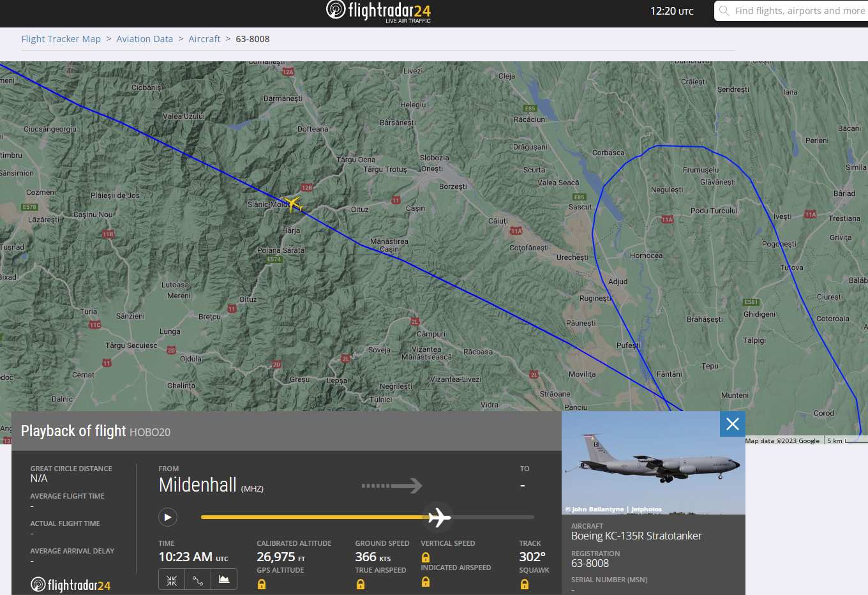Image resolution: width=868 pixels, height=595 pixels.
Task: Toggle the route path icon button
Action: point(198,580)
